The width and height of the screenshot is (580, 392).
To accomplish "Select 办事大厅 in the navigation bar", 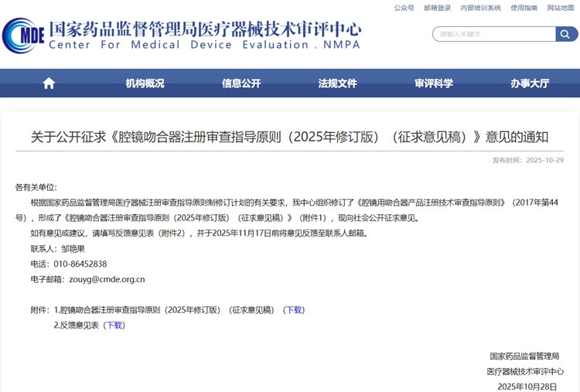I will [x=530, y=84].
